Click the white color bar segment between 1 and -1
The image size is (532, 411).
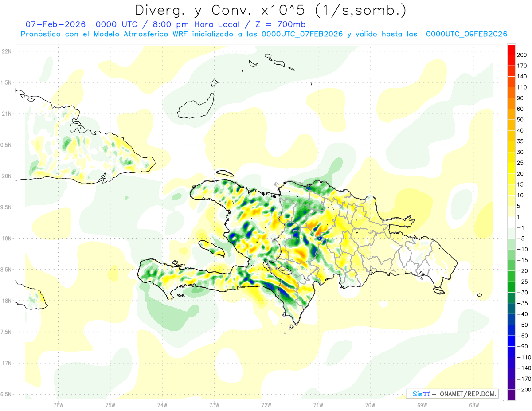(x=512, y=222)
